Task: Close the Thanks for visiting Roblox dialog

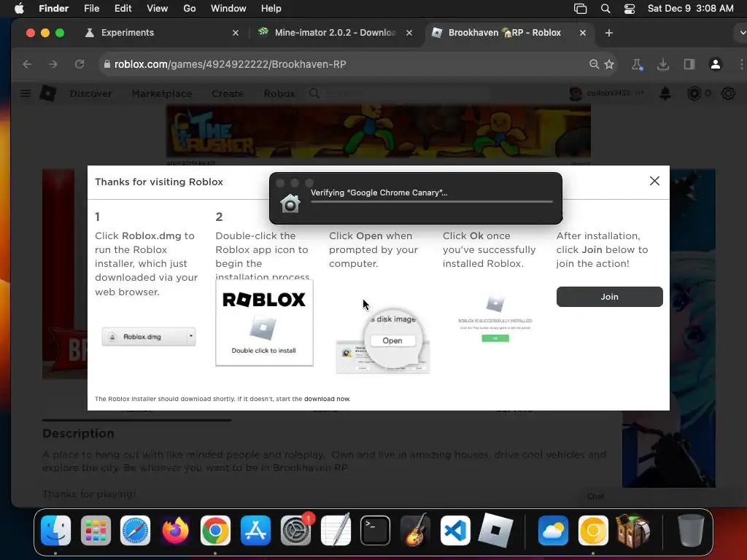Action: pos(654,181)
